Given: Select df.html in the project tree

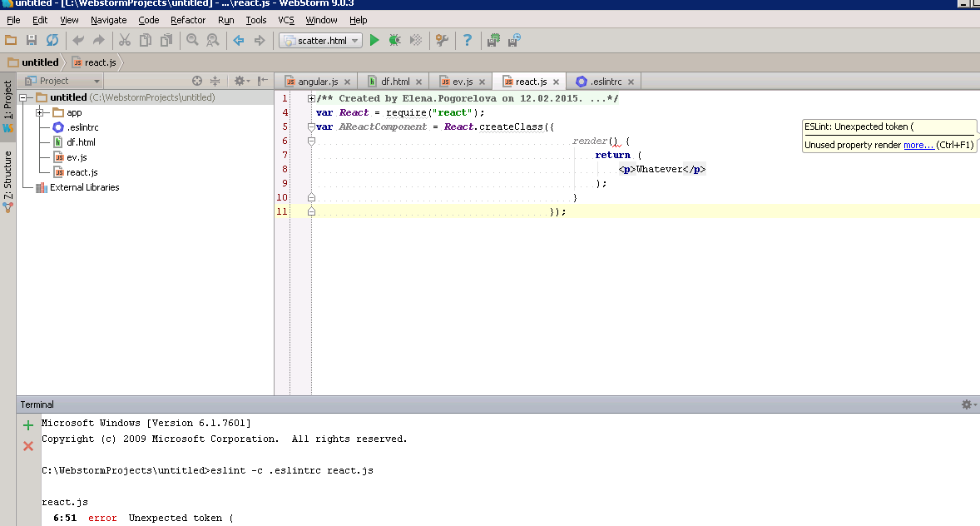Looking at the screenshot, I should (x=81, y=142).
